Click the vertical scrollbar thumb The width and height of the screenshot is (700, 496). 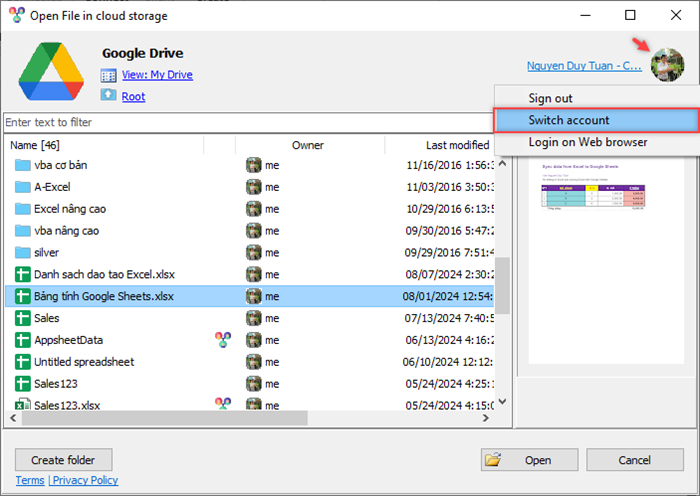tap(503, 286)
